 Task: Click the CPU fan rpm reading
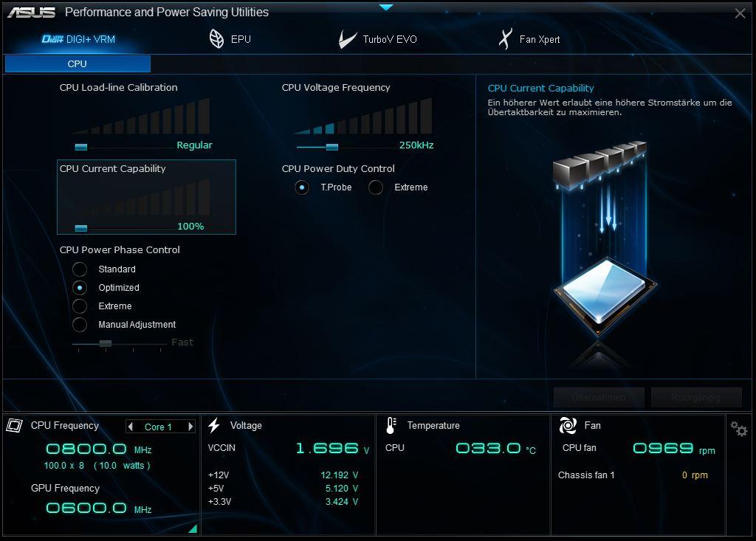click(x=674, y=449)
